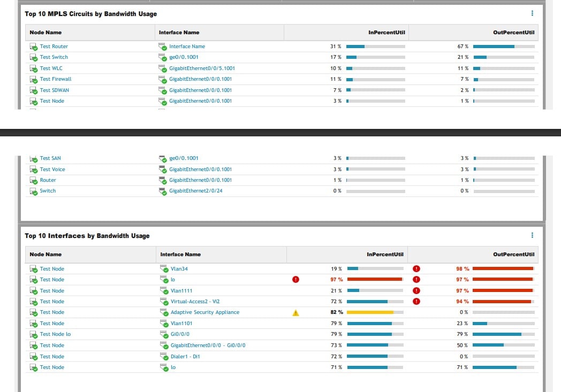The image size is (561, 392).
Task: Click the '50 %' OutPercentUtil value
Action: click(x=463, y=345)
